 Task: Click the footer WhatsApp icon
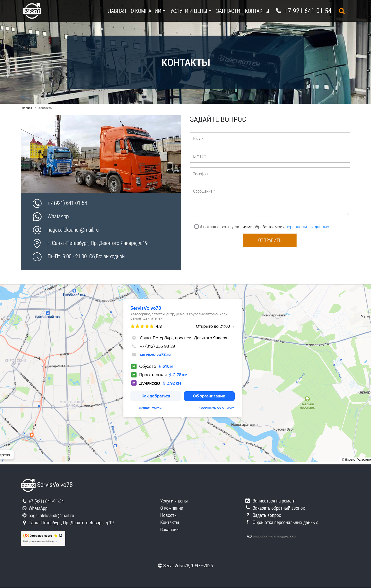pos(24,508)
